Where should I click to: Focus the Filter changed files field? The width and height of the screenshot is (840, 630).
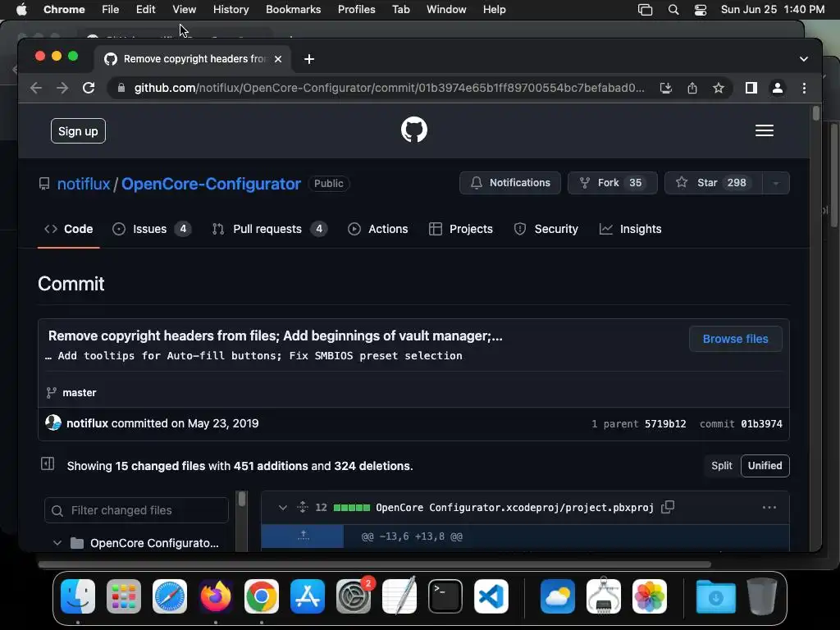click(137, 510)
